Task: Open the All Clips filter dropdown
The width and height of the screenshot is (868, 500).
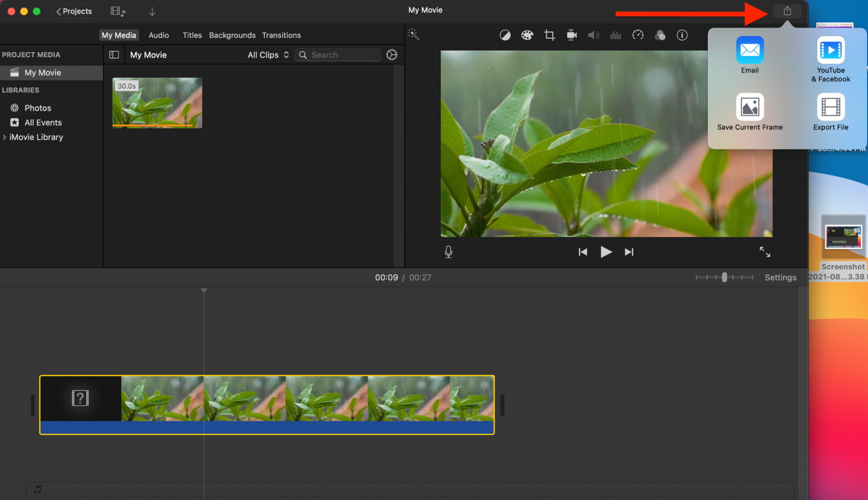Action: (268, 55)
